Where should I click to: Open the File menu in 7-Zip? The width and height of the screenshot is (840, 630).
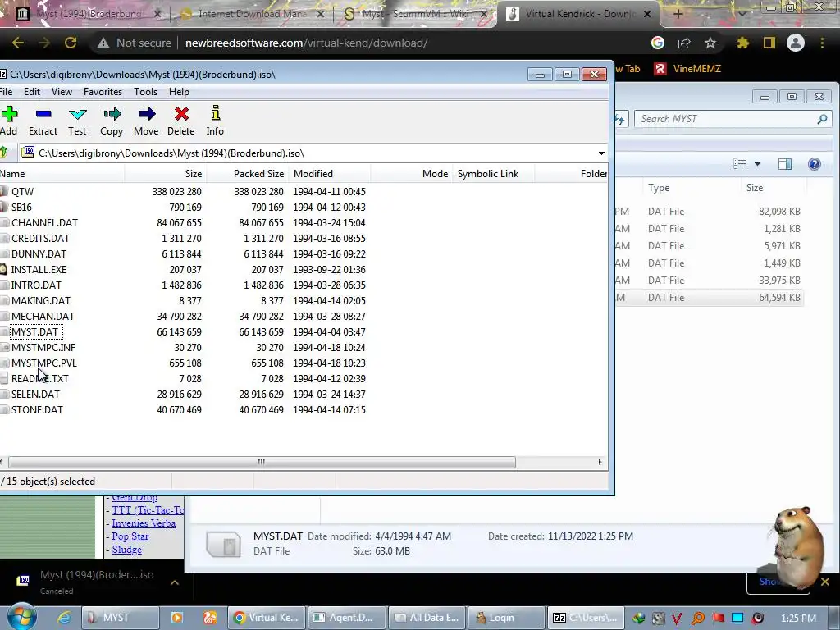pyautogui.click(x=6, y=92)
